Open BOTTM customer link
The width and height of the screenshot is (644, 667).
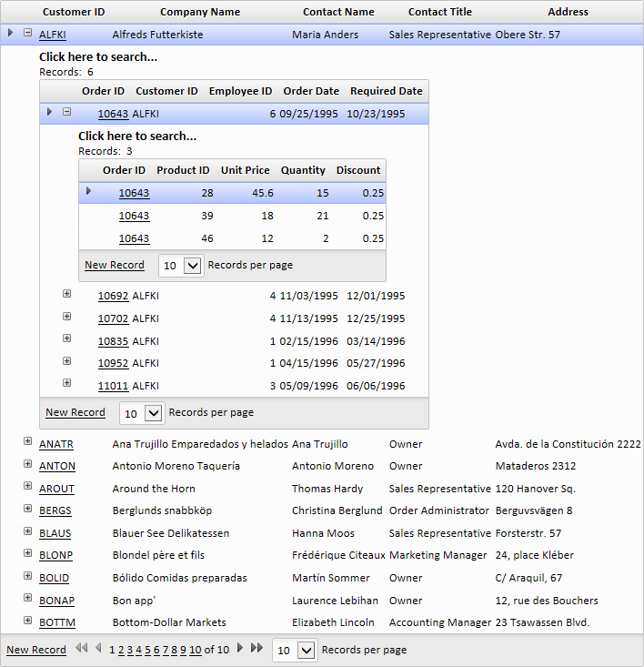[57, 622]
